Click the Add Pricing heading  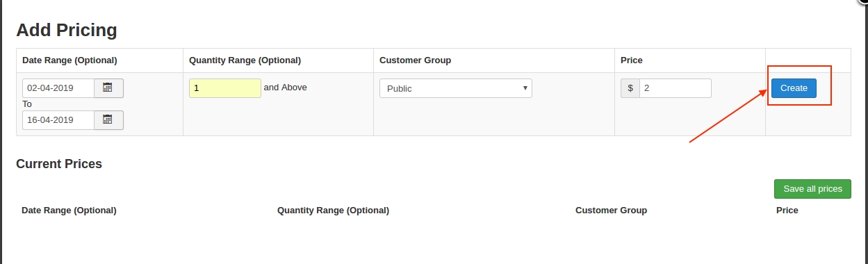[66, 30]
